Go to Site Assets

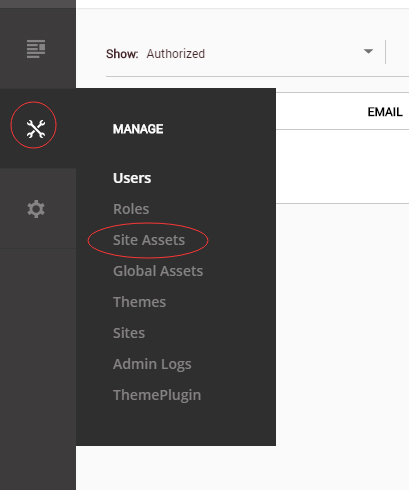tap(149, 240)
